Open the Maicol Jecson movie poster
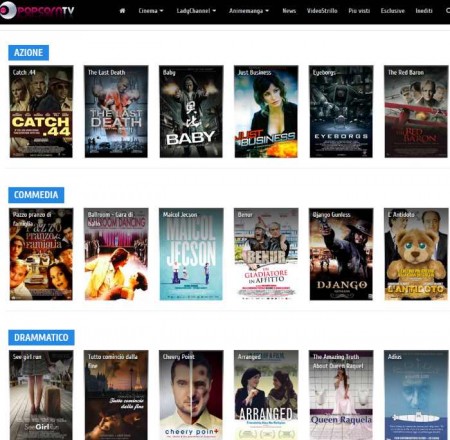This screenshot has height=440, width=450. tap(191, 254)
